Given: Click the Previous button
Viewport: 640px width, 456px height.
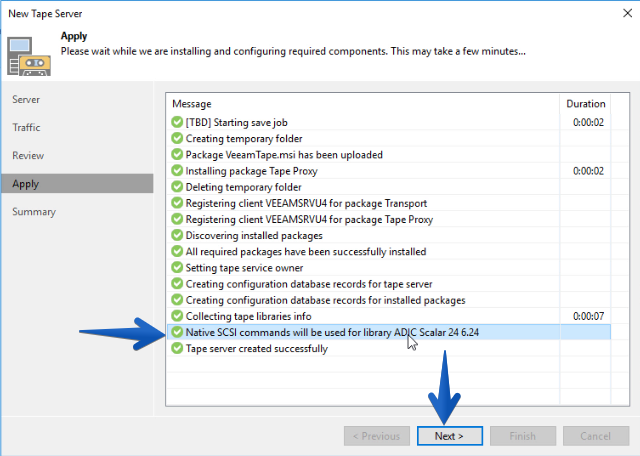Looking at the screenshot, I should (376, 436).
